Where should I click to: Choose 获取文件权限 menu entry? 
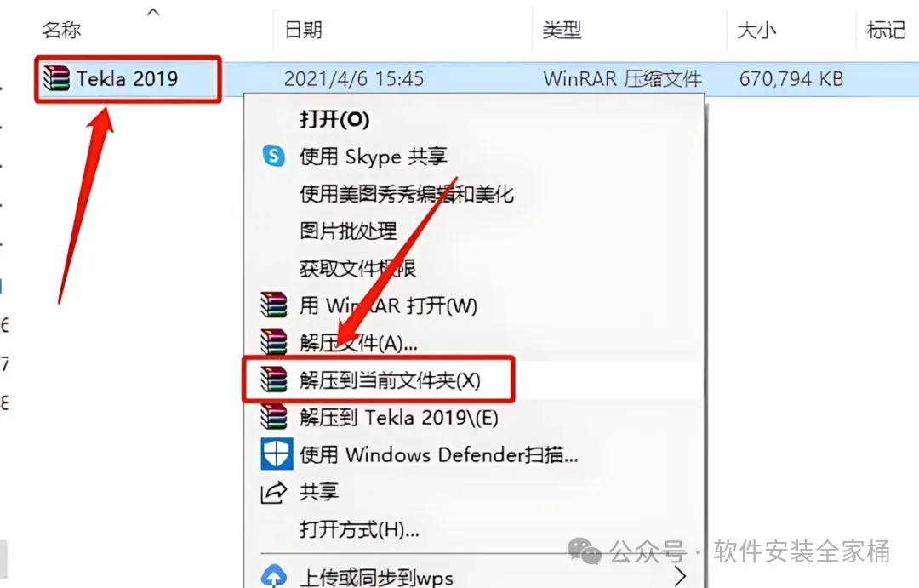coord(357,268)
